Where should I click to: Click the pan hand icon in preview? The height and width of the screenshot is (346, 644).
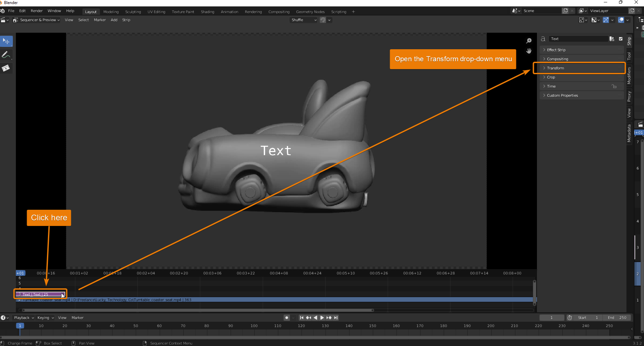[529, 51]
